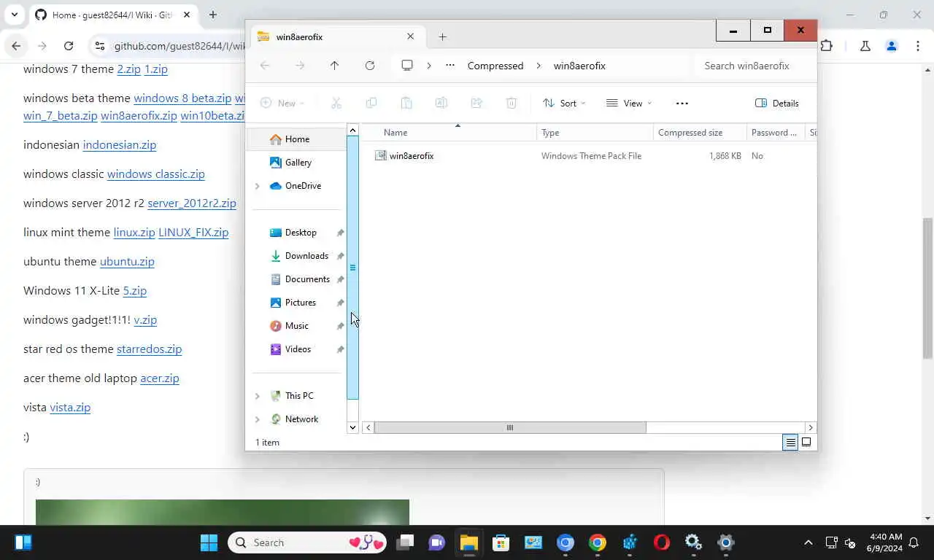Click the Share icon in Explorer toolbar
This screenshot has height=560, width=934.
(x=476, y=103)
